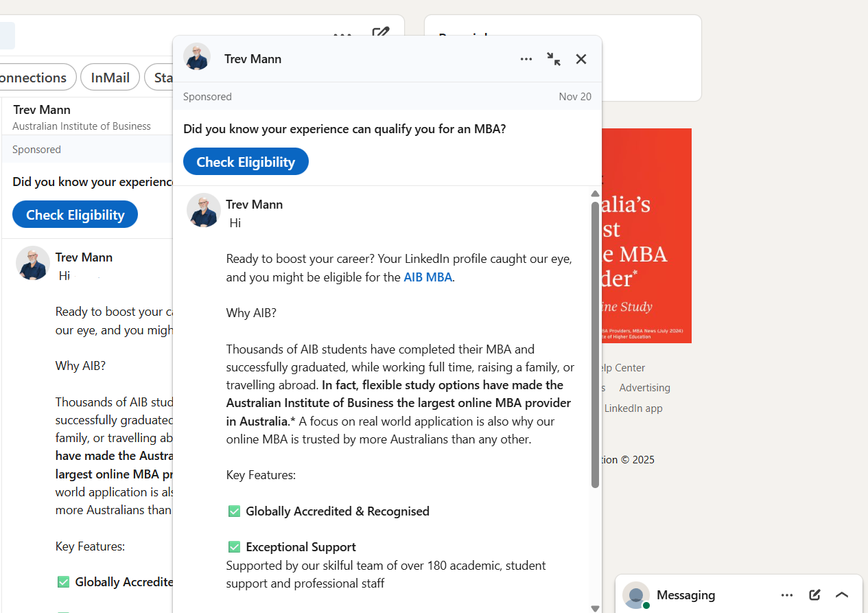This screenshot has height=613, width=868.
Task: Open the overflow menu beside the compose icon
Action: click(342, 35)
